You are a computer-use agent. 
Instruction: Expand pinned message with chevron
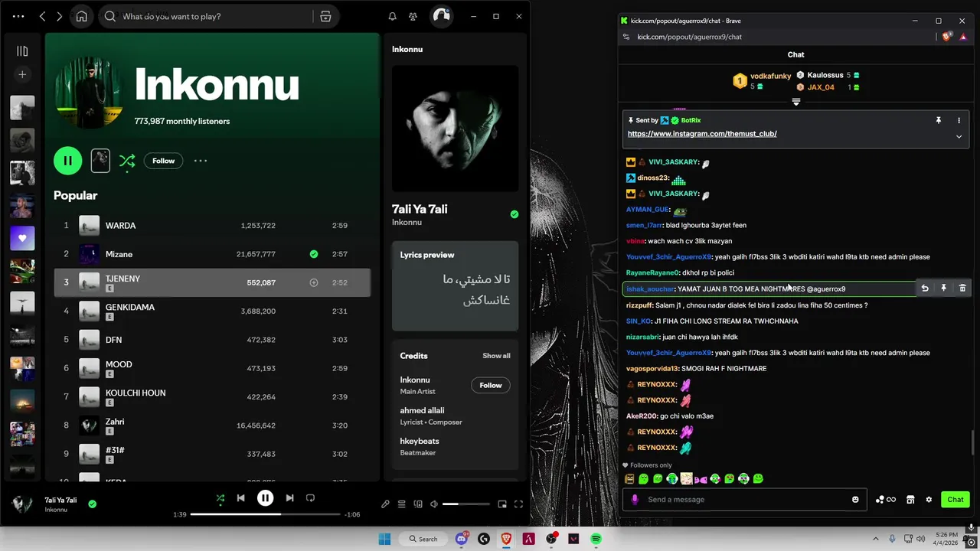(x=959, y=137)
